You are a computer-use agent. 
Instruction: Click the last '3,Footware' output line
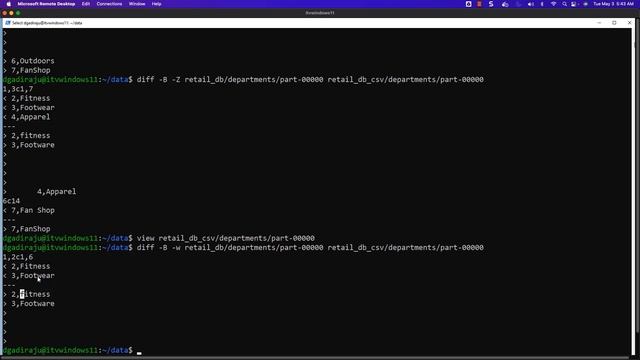(x=29, y=304)
